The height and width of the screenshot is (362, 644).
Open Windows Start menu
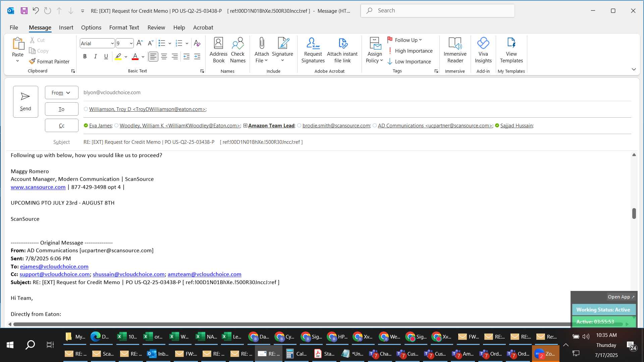point(10,345)
